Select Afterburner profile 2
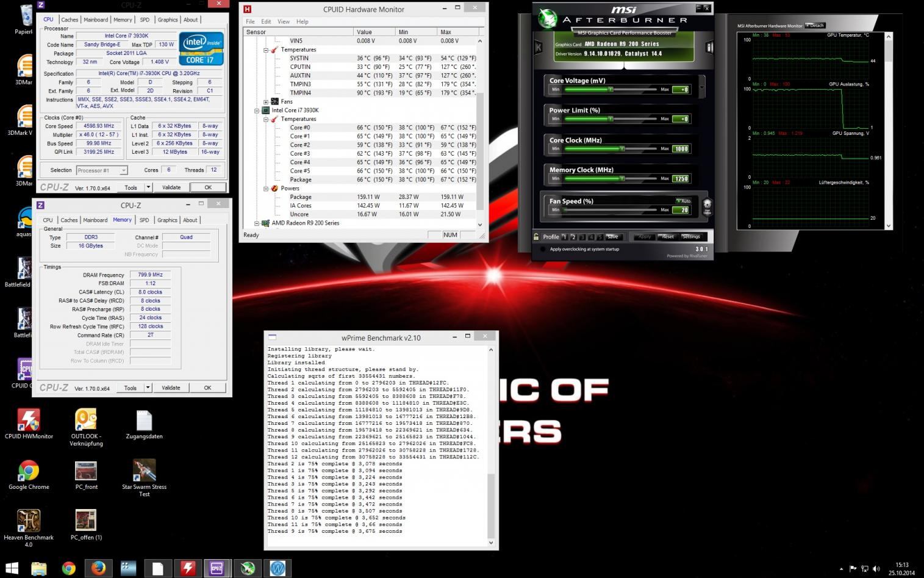924x578 pixels. click(573, 237)
